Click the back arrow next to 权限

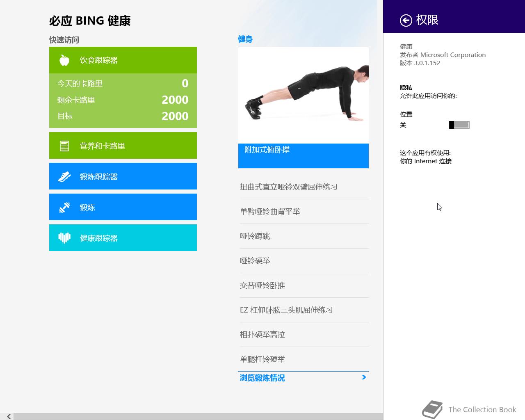tap(406, 20)
